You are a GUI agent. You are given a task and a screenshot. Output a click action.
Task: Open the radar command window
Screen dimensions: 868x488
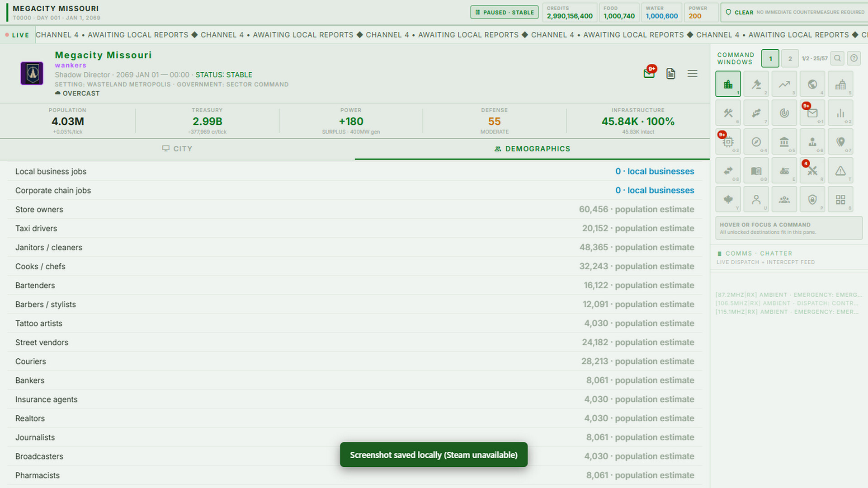click(x=784, y=113)
